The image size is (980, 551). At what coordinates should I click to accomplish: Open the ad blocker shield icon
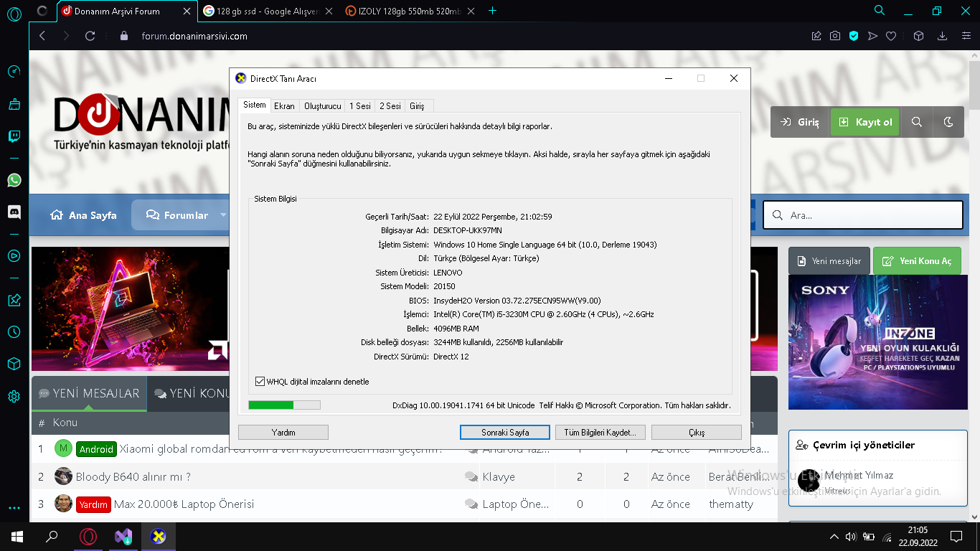(x=854, y=36)
